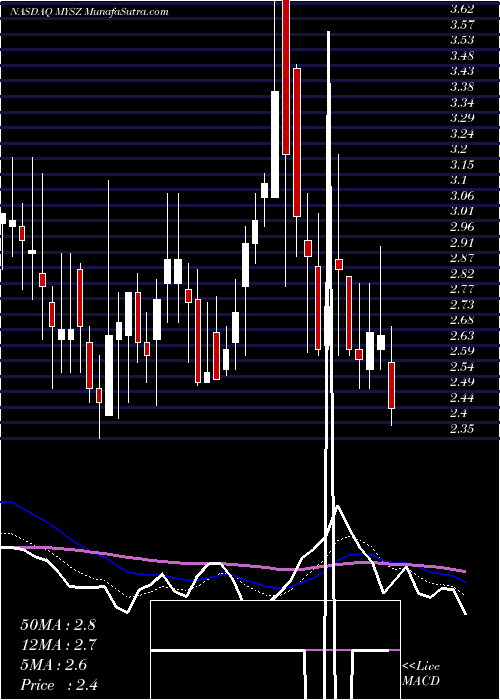Click the 3.06 price axis label
The height and width of the screenshot is (700, 500).
[462, 196]
